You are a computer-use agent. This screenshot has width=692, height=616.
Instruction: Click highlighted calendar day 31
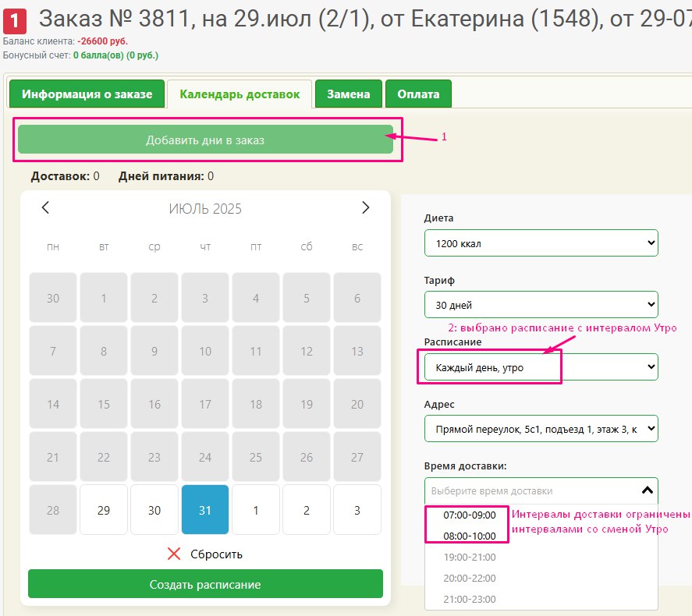(x=205, y=510)
